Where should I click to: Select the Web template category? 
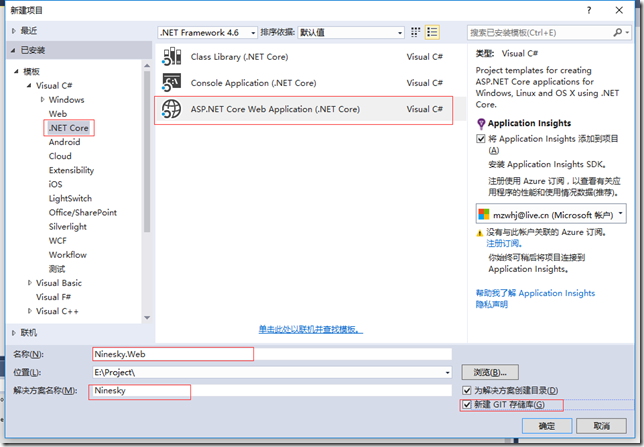[x=58, y=114]
